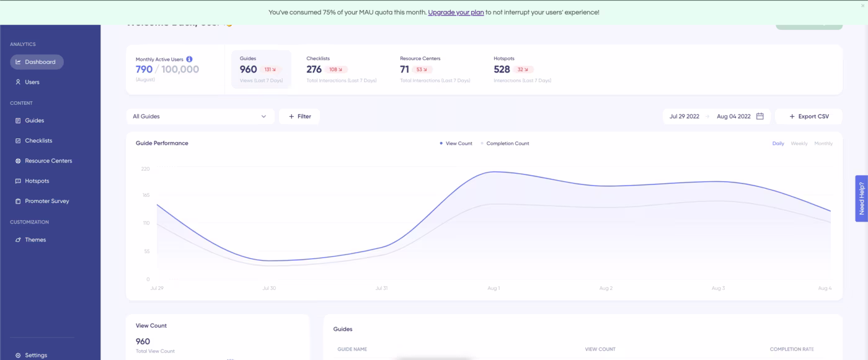This screenshot has height=360, width=868.
Task: Click the Guides 131 decrease badge
Action: point(271,70)
